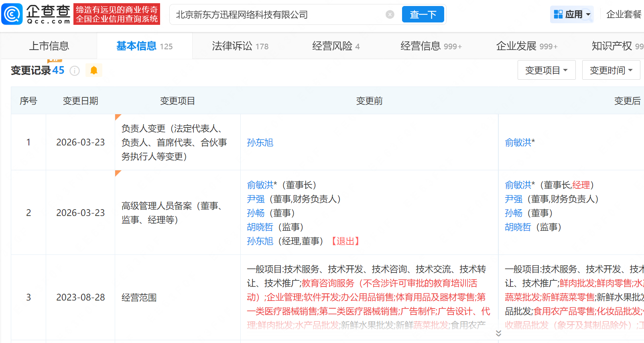Click 胡晓哲 link in the 变更前 column
The width and height of the screenshot is (644, 343).
(260, 227)
